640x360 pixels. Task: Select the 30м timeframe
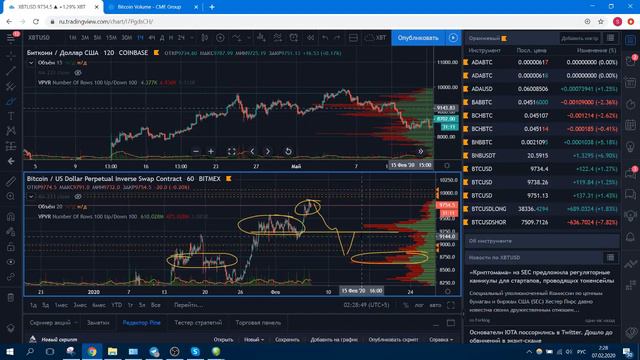pyautogui.click(x=127, y=38)
